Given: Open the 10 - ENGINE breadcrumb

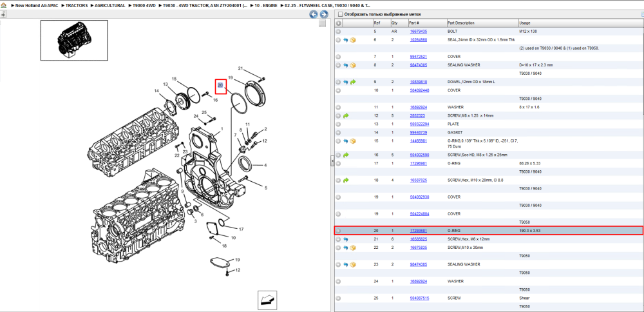Looking at the screenshot, I should coord(266,6).
